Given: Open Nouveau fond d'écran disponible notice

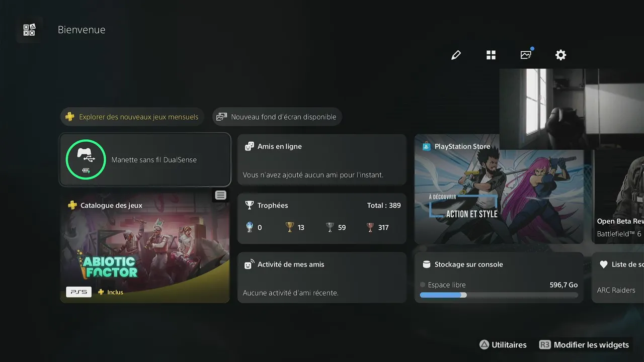Looking at the screenshot, I should pos(277,117).
